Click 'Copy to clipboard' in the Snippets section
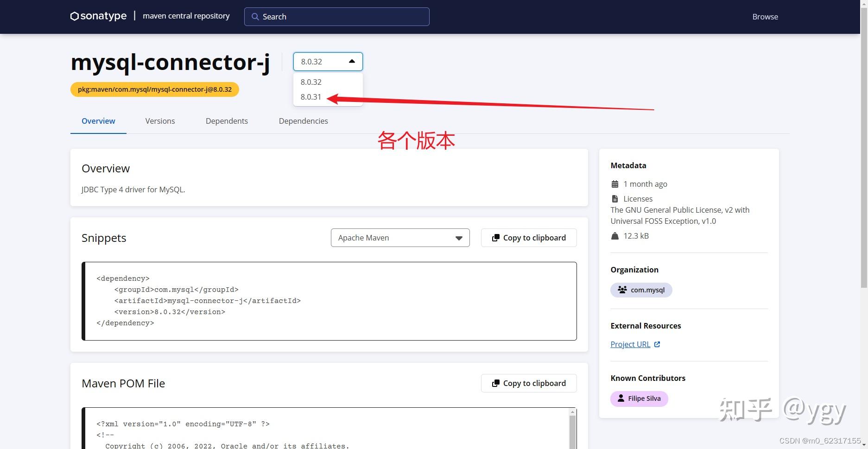 [528, 237]
